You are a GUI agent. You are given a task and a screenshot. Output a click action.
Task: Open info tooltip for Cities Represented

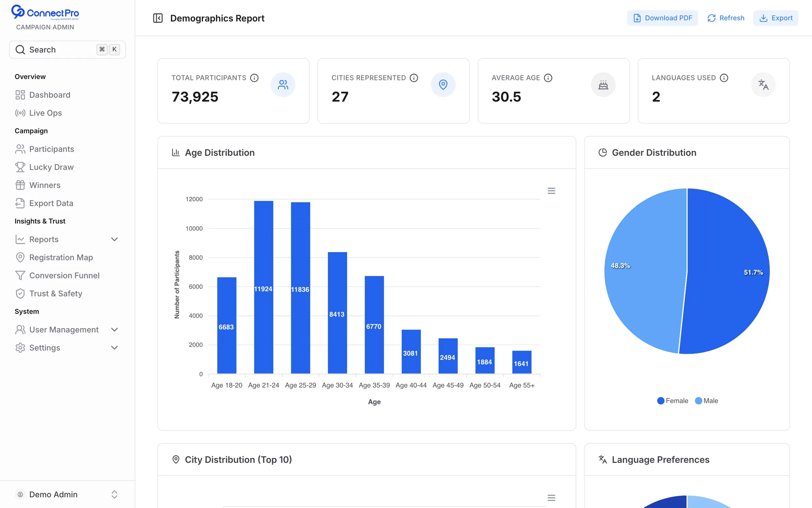[414, 78]
